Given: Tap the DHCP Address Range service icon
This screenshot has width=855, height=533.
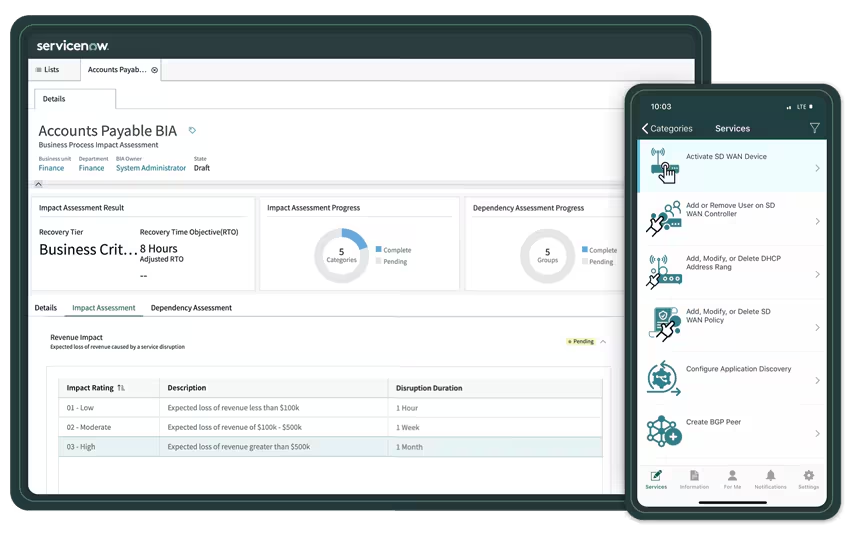Looking at the screenshot, I should pos(664,271).
